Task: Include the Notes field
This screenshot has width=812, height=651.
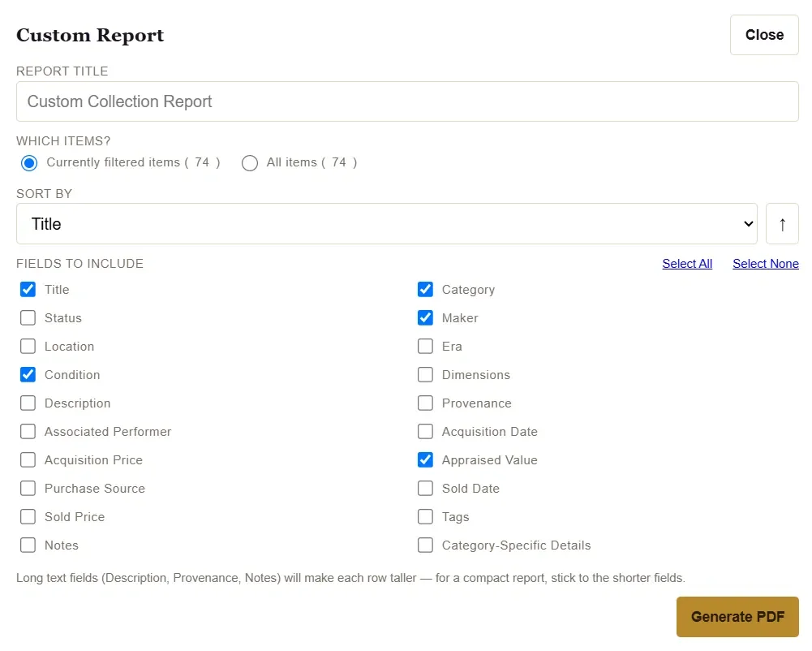Action: point(28,545)
